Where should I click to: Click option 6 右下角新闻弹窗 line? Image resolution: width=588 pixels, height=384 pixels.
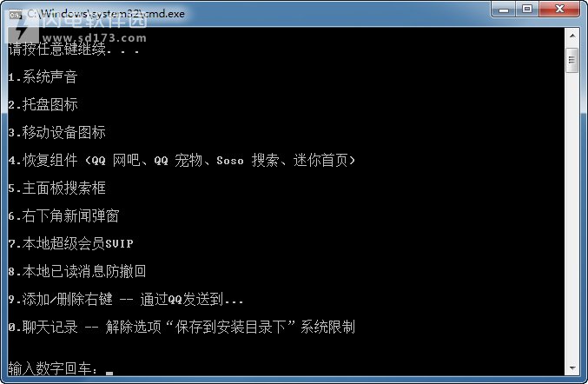[x=63, y=215]
